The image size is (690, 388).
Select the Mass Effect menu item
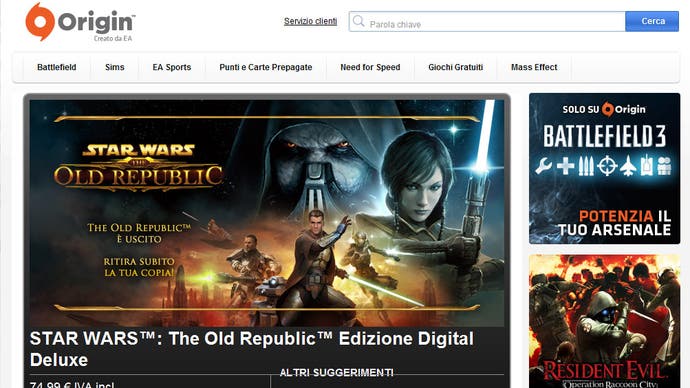click(x=534, y=67)
